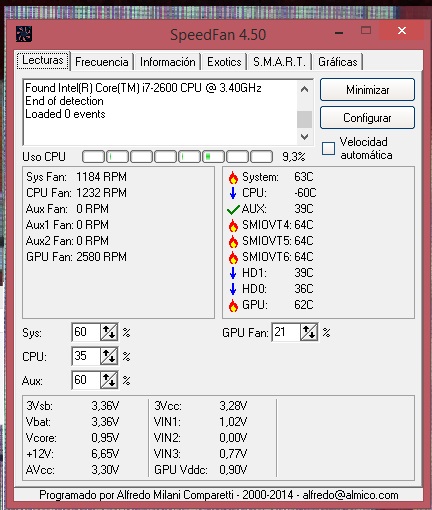Viewport: 432px width, 510px height.
Task: Select the GPU Fan 2580 RPM reading
Action: [76, 257]
